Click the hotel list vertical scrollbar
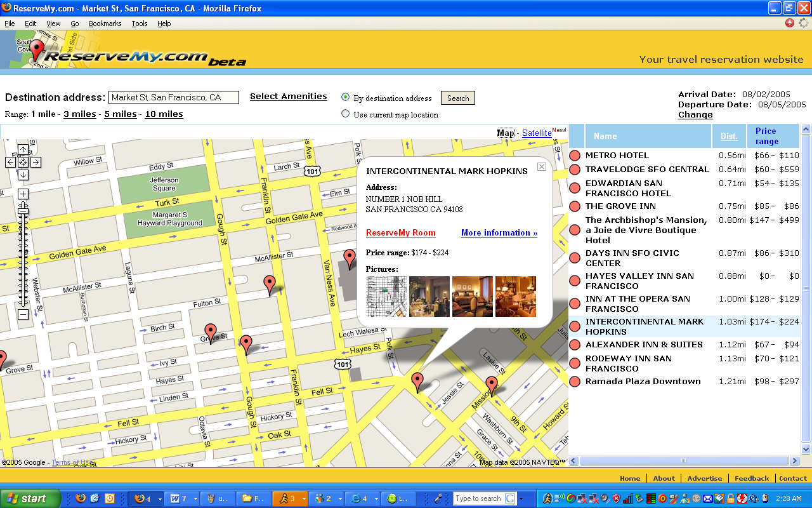This screenshot has height=508, width=812. tap(806, 289)
